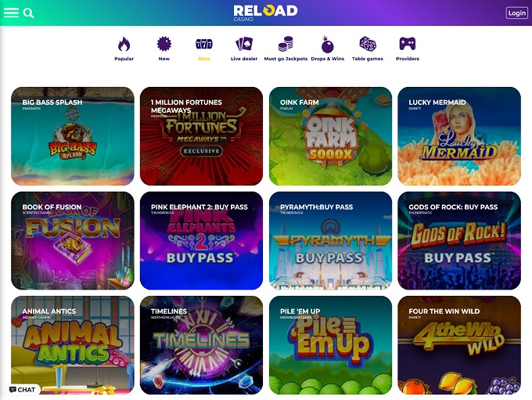Open Live dealer cards icon
The width and height of the screenshot is (532, 400).
[x=244, y=44]
